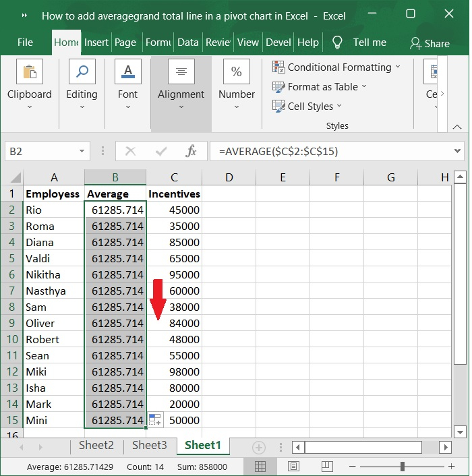The height and width of the screenshot is (476, 472).
Task: Open the Font group icon
Action: (x=127, y=72)
